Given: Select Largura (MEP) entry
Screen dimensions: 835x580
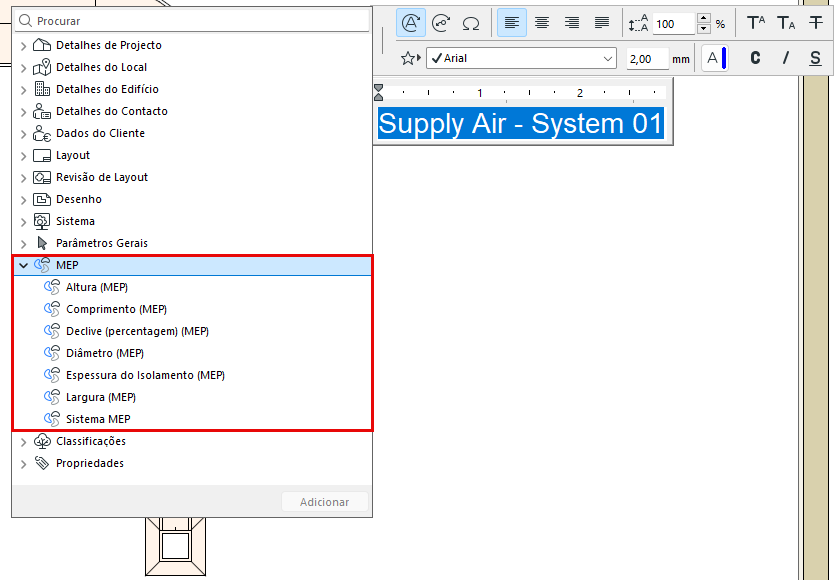Looking at the screenshot, I should pyautogui.click(x=192, y=397).
